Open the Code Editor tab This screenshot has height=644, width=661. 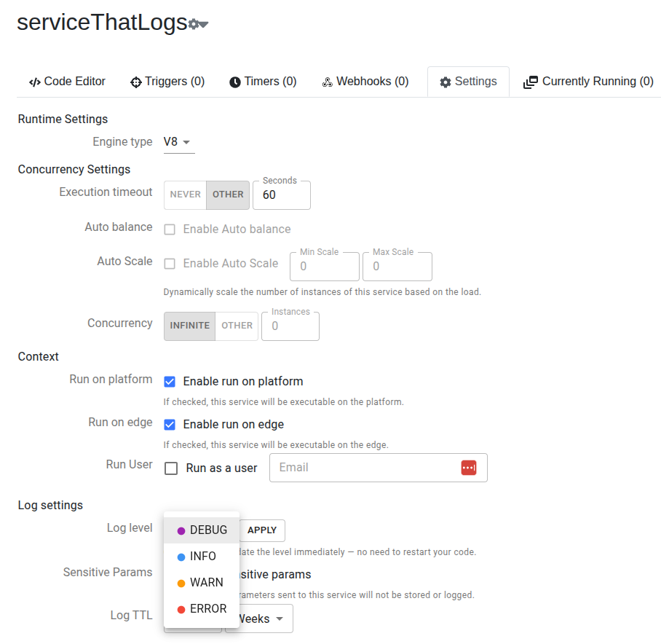point(67,82)
